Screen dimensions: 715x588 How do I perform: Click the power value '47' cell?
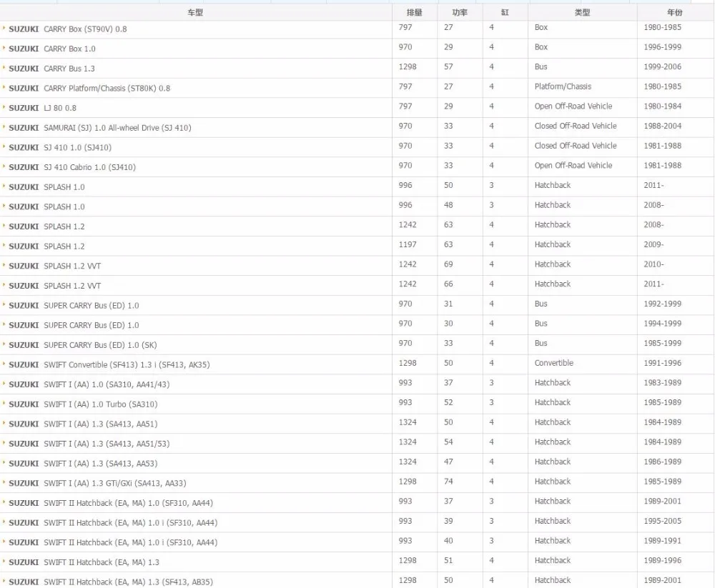tap(448, 462)
